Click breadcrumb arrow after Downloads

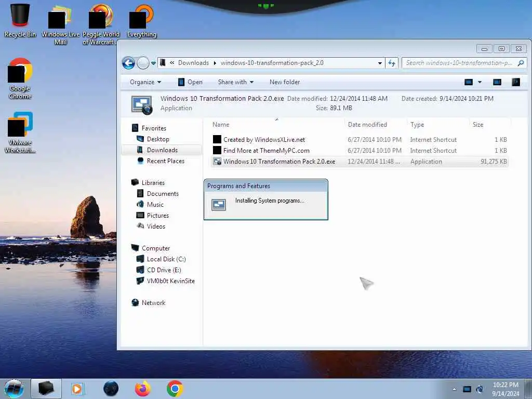[x=215, y=63]
